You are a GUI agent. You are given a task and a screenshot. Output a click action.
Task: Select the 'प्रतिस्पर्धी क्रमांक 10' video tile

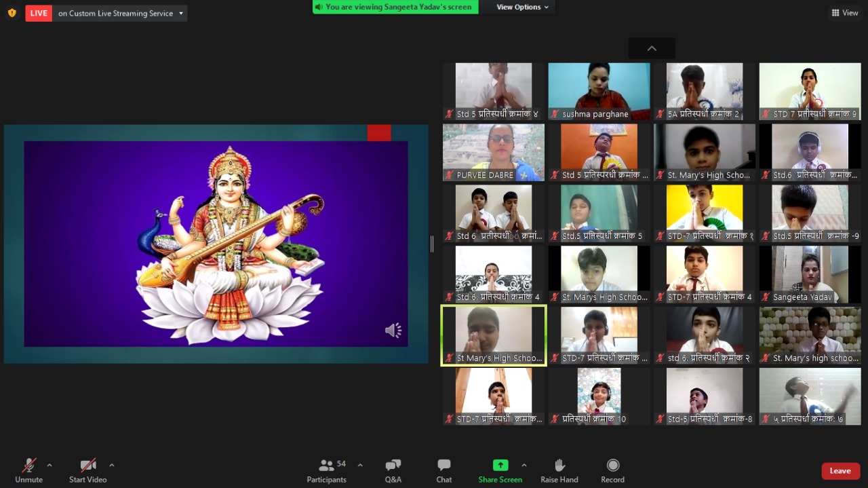(x=599, y=396)
